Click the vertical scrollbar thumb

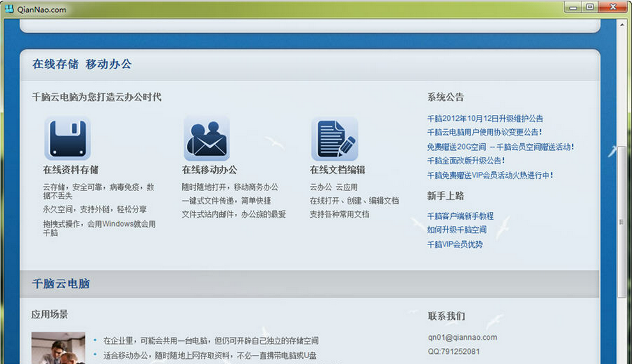click(x=622, y=222)
